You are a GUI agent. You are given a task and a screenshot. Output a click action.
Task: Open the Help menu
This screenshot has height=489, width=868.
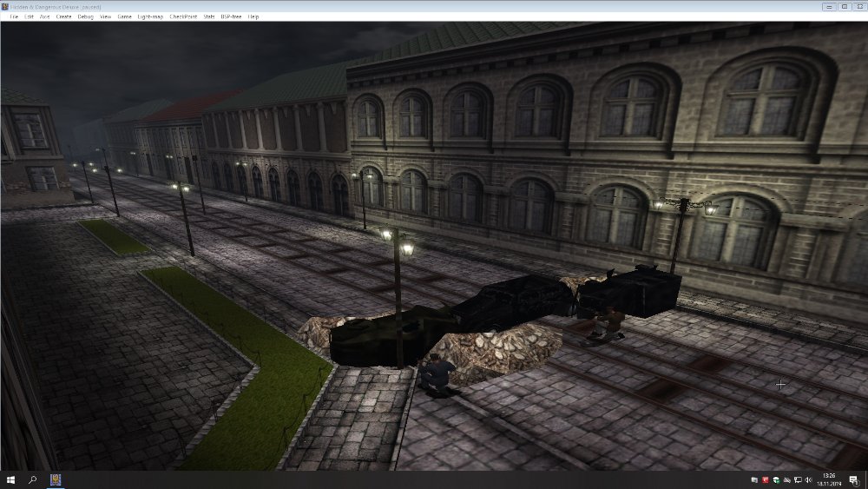pos(253,17)
